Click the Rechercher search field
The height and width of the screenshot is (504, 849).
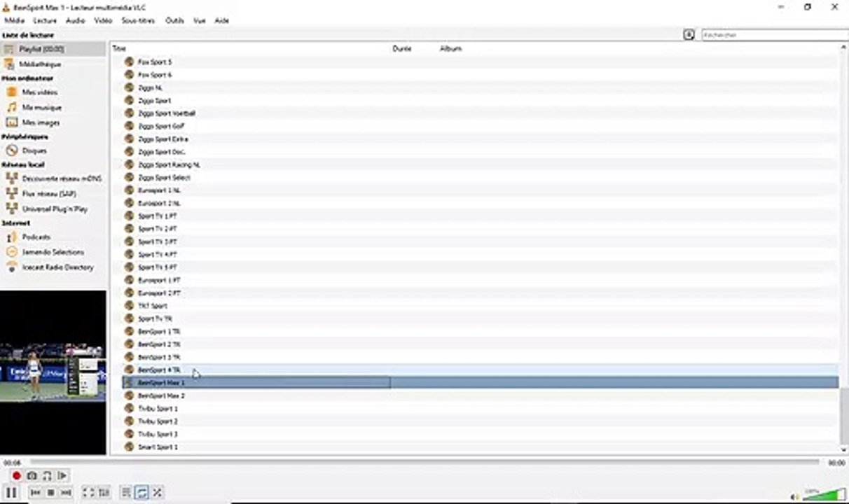pos(775,34)
